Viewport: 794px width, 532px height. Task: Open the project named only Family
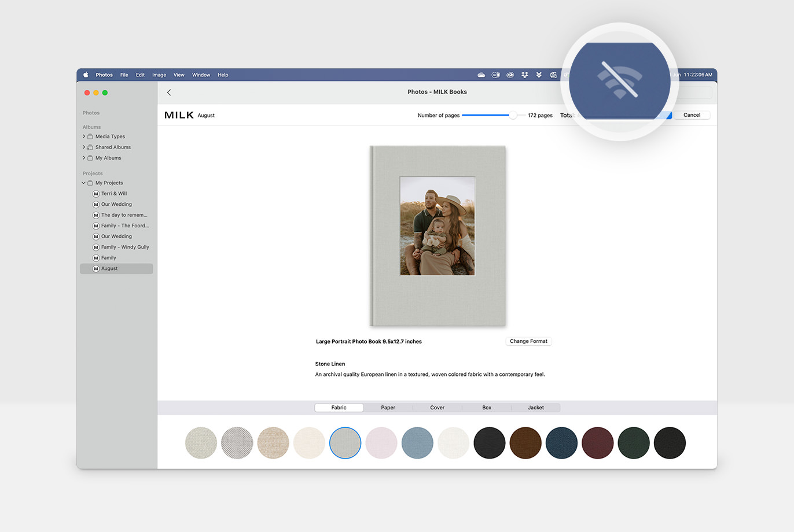[x=109, y=258]
